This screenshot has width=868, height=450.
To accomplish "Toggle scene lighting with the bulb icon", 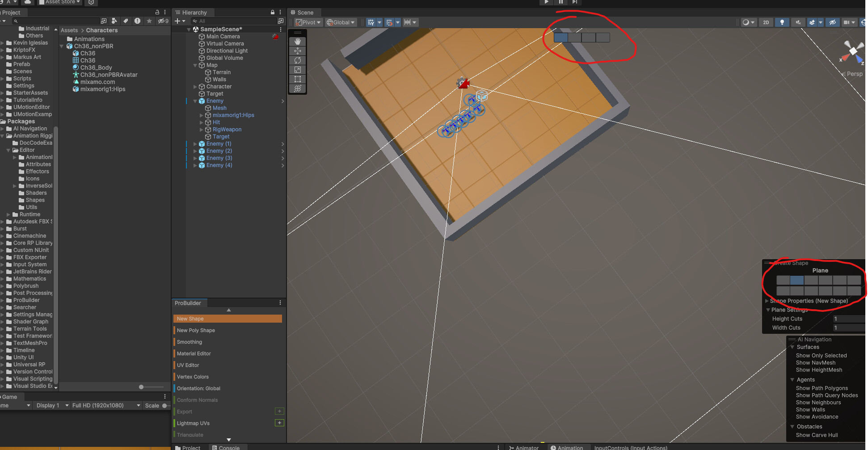I will click(x=782, y=22).
